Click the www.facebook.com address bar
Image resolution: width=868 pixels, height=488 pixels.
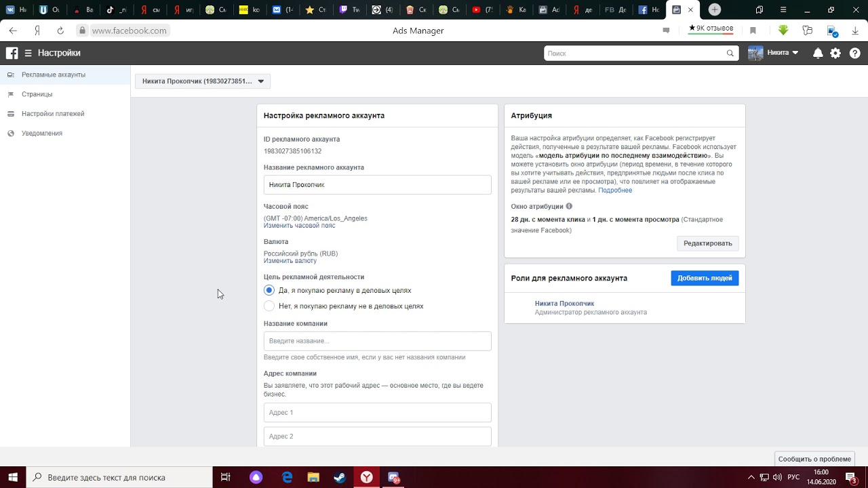tap(129, 30)
